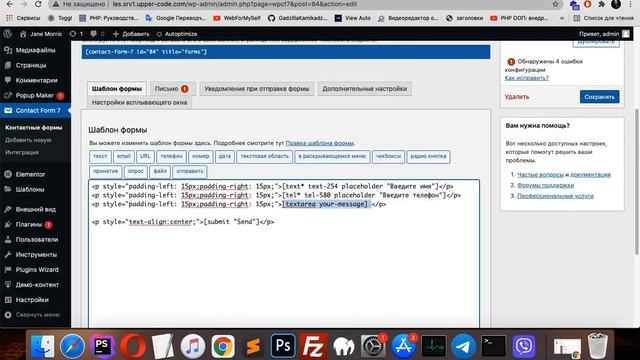
Task: Open System Preferences in dock
Action: click(373, 346)
